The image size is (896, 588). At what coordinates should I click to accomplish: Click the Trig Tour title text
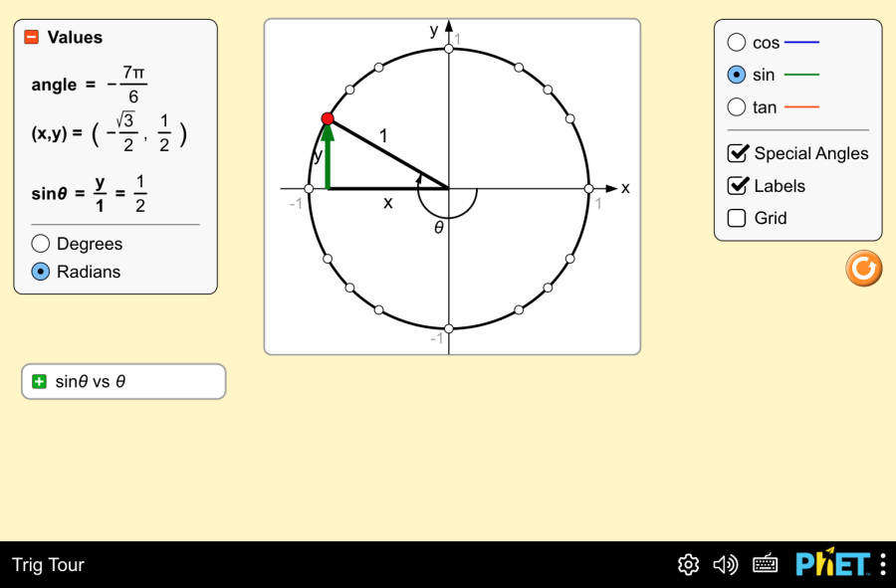pos(47,564)
